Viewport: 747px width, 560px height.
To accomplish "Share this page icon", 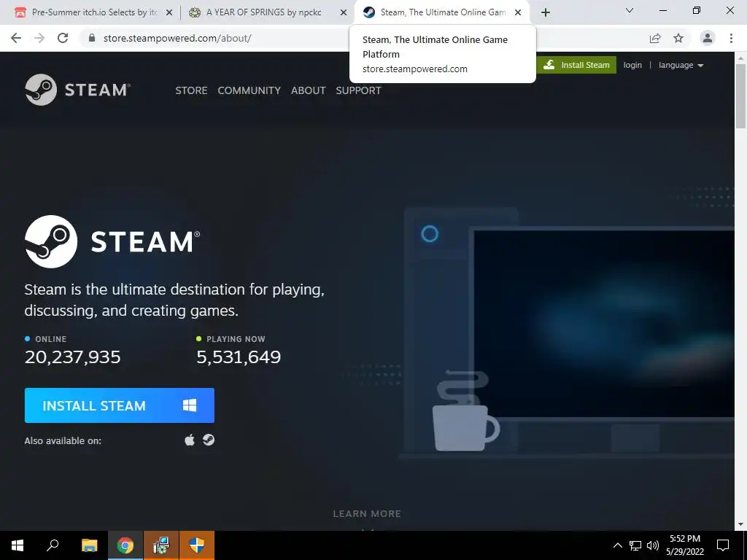I will pyautogui.click(x=655, y=38).
